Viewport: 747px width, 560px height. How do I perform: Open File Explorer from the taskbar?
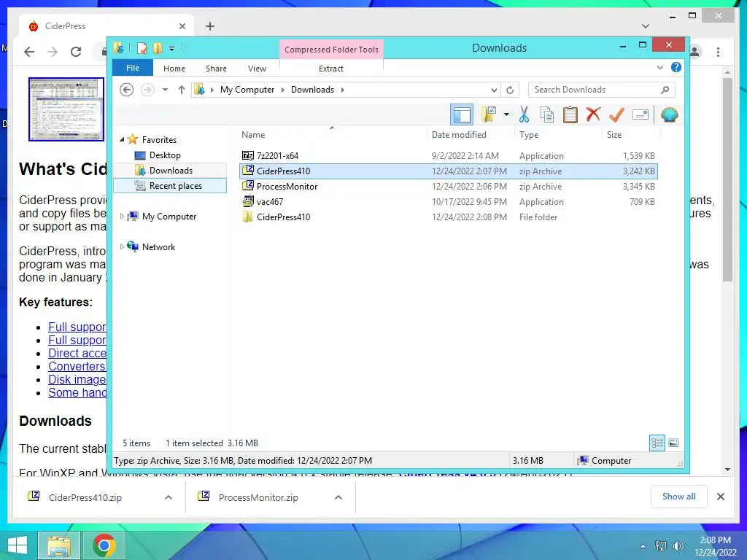coord(59,545)
